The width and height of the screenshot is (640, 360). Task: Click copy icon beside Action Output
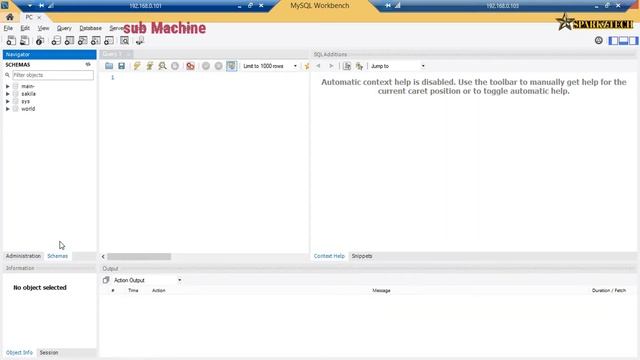(x=106, y=280)
